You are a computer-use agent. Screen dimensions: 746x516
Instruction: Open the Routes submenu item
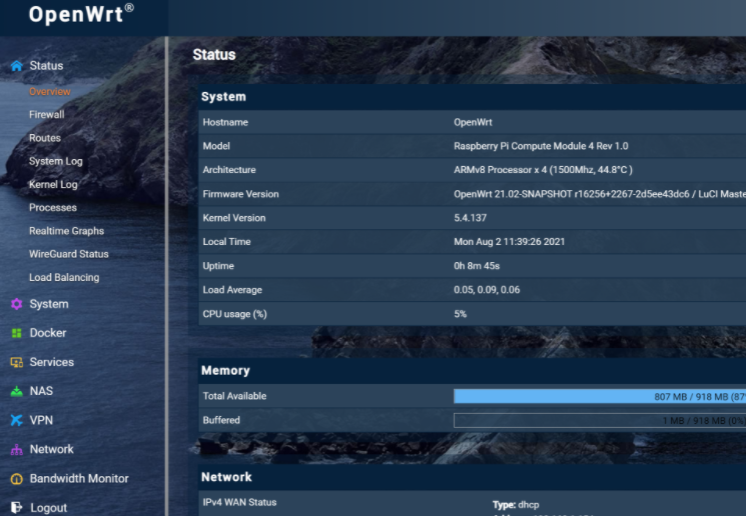click(x=44, y=138)
